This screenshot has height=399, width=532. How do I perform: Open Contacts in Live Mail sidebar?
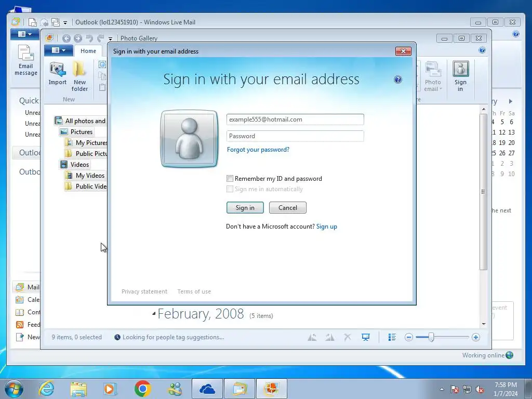click(x=27, y=312)
